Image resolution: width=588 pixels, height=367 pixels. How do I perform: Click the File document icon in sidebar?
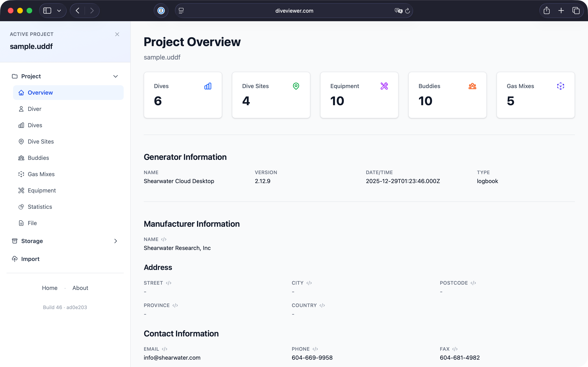pos(21,223)
